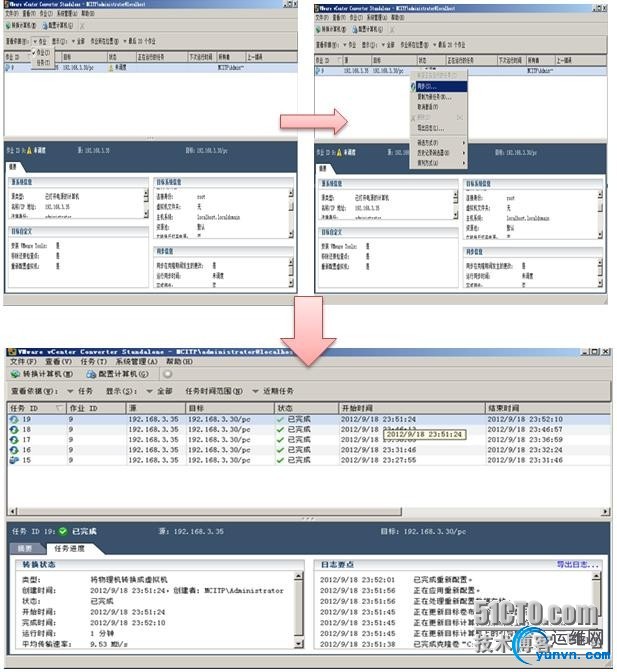The image size is (617, 672).
Task: Open 系统管理(A) menu in the bottom window
Action: pyautogui.click(x=136, y=362)
